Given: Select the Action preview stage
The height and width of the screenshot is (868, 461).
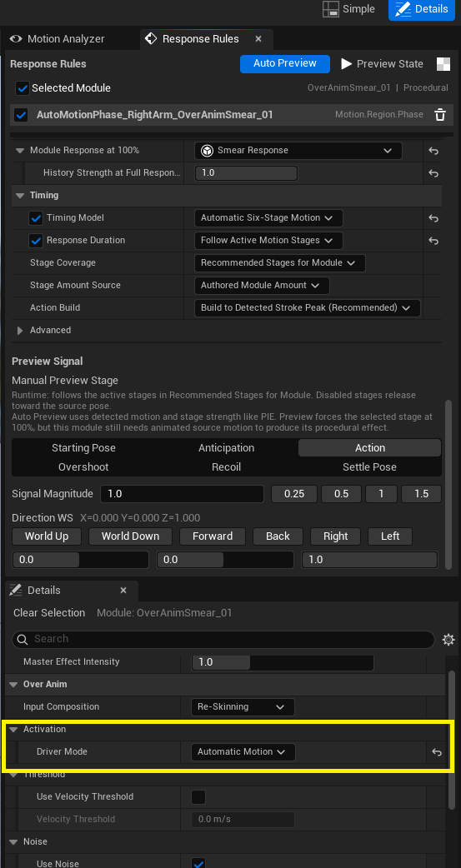Looking at the screenshot, I should point(369,448).
